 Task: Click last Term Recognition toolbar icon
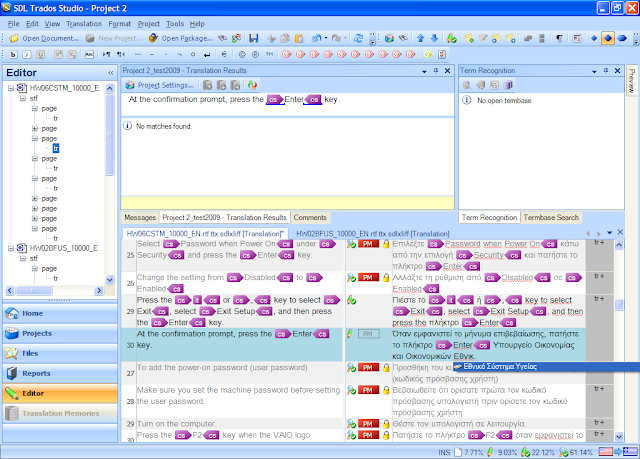[x=508, y=85]
